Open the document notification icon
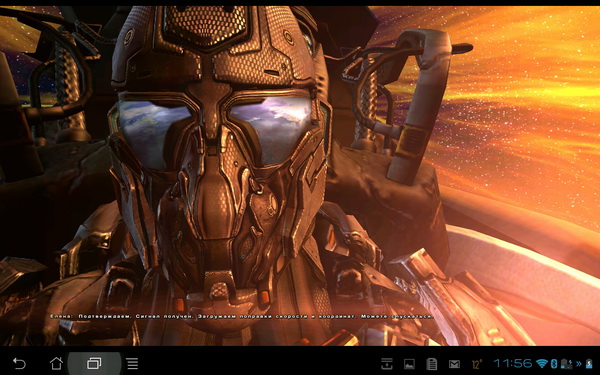The width and height of the screenshot is (600, 375). (x=432, y=364)
